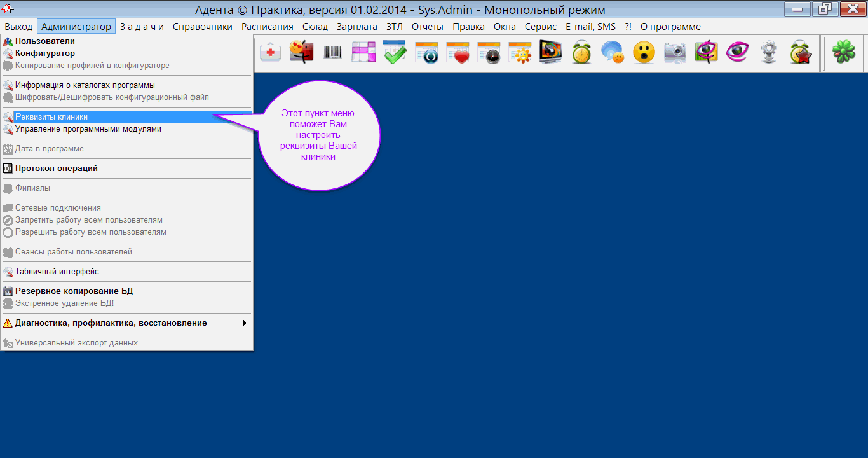Click the purple tooltip hint bubble
This screenshot has height=458, width=868.
pyautogui.click(x=318, y=135)
